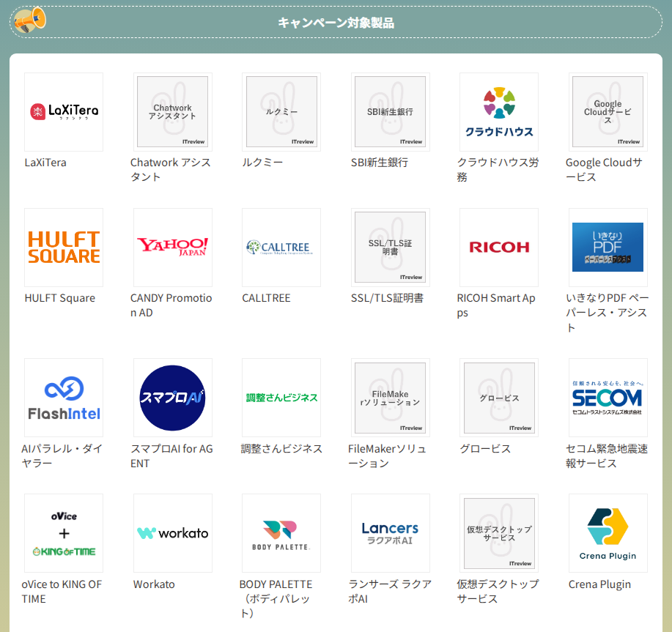672x632 pixels.
Task: Open the 調整さんビジネス text link
Action: [281, 448]
